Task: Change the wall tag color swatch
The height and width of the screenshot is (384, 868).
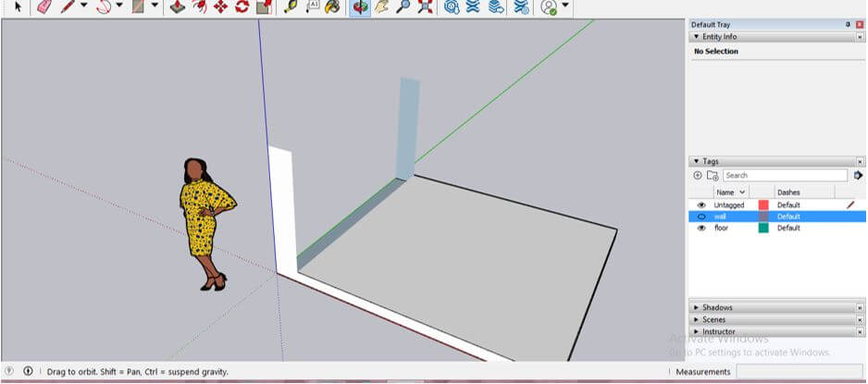Action: coord(763,217)
